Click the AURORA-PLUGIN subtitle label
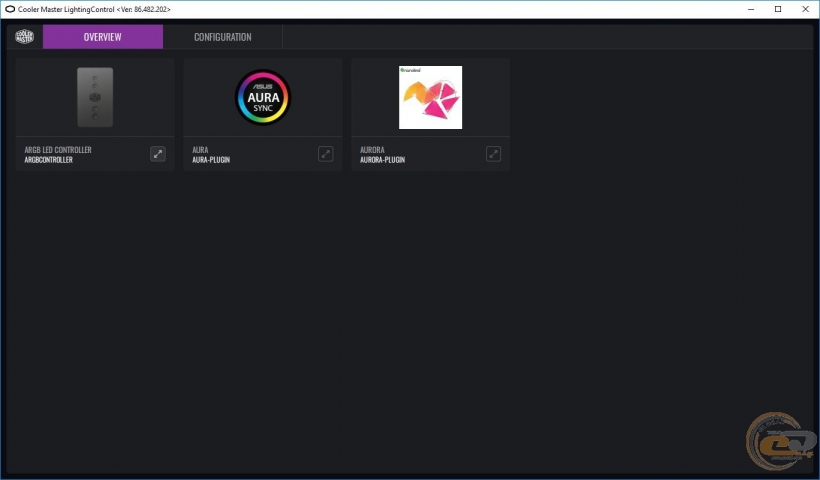820x480 pixels. [382, 160]
